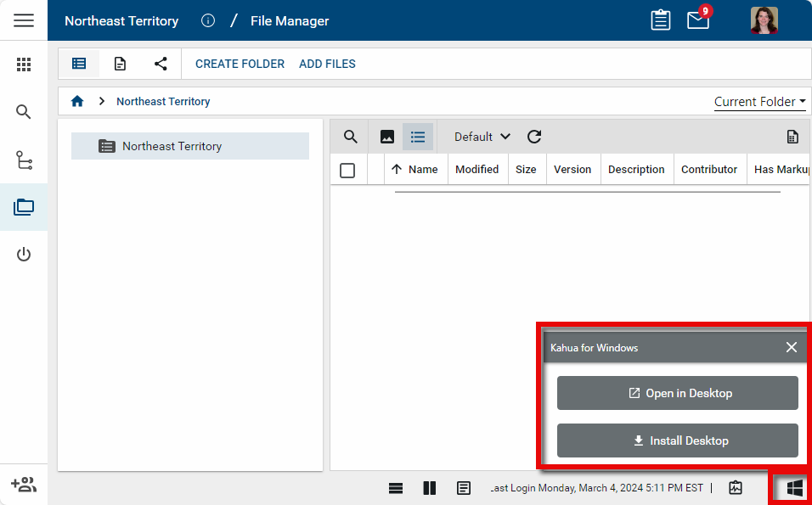Switch to thumbnail image view
Image resolution: width=812 pixels, height=505 pixels.
tap(386, 137)
